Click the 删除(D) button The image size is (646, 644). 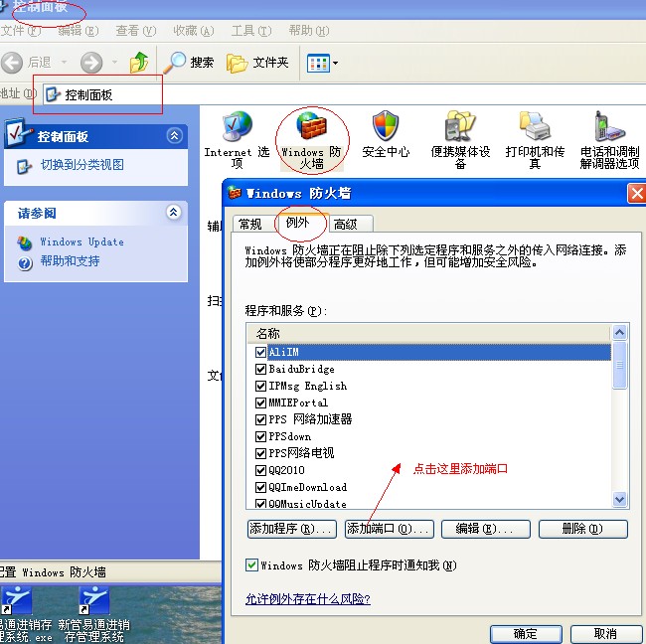[583, 529]
